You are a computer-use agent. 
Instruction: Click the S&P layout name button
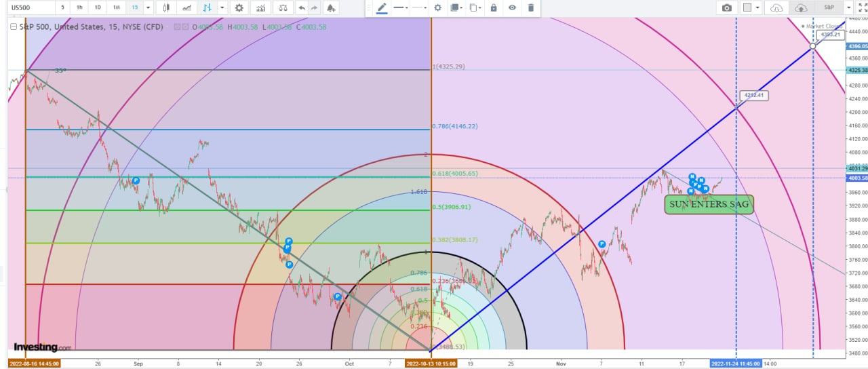click(x=829, y=7)
